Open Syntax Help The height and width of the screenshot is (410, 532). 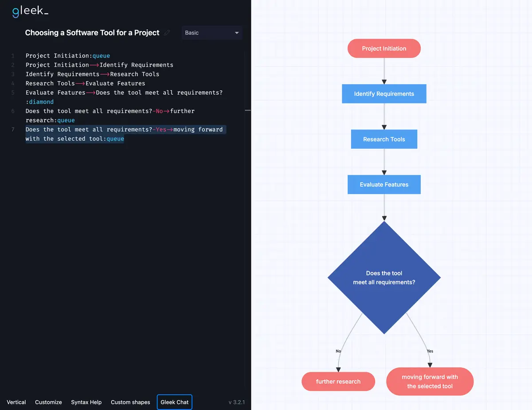[x=86, y=402]
